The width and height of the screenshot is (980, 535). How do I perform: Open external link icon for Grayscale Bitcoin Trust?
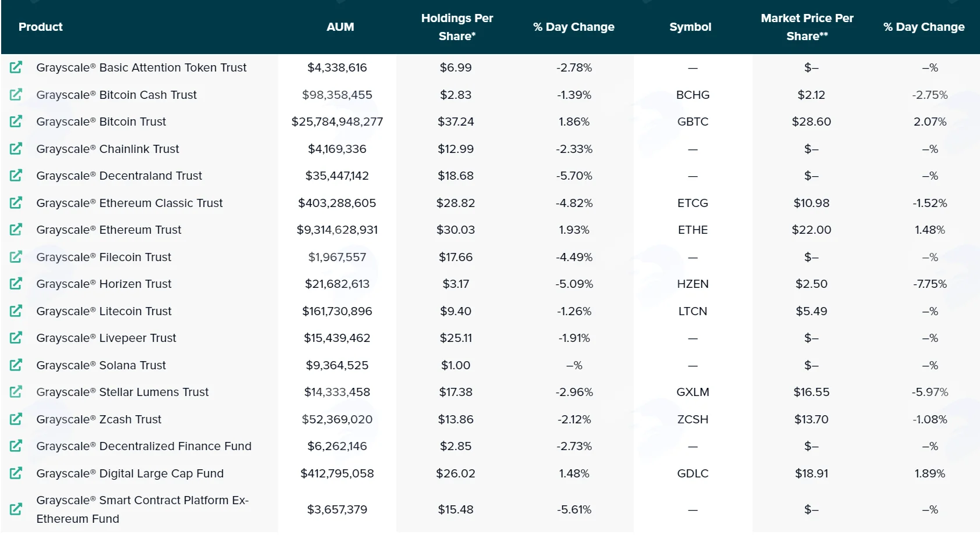tap(16, 122)
